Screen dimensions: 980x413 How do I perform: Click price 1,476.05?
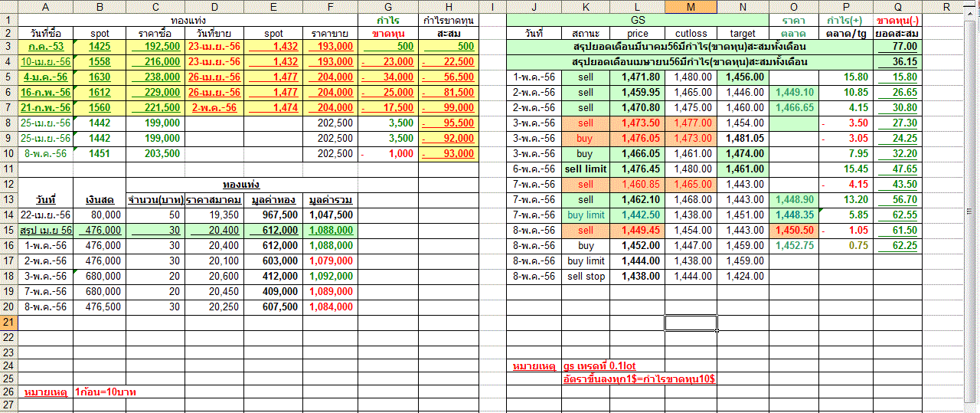pyautogui.click(x=637, y=138)
